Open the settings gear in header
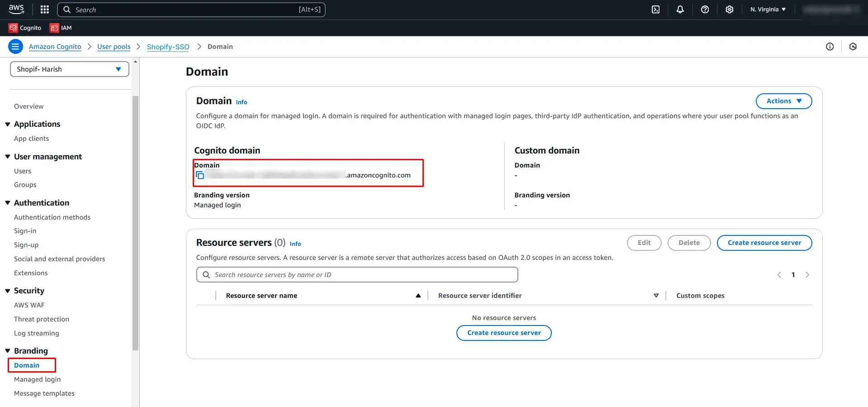This screenshot has width=868, height=407. tap(729, 10)
